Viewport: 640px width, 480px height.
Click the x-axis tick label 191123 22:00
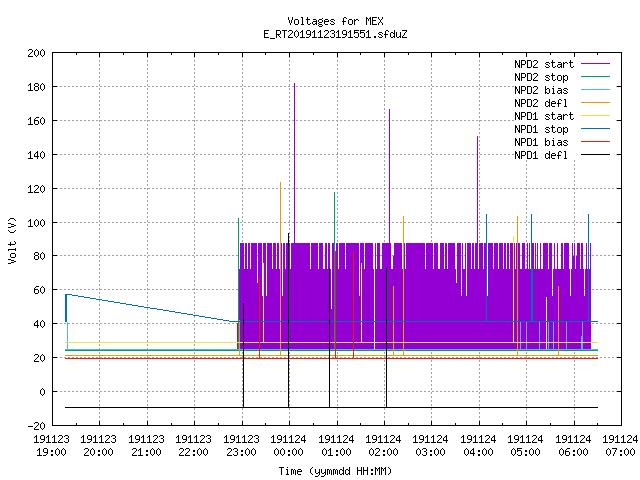click(x=194, y=446)
